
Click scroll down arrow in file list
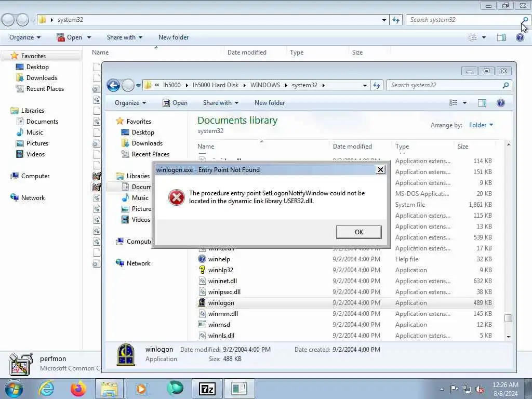508,337
